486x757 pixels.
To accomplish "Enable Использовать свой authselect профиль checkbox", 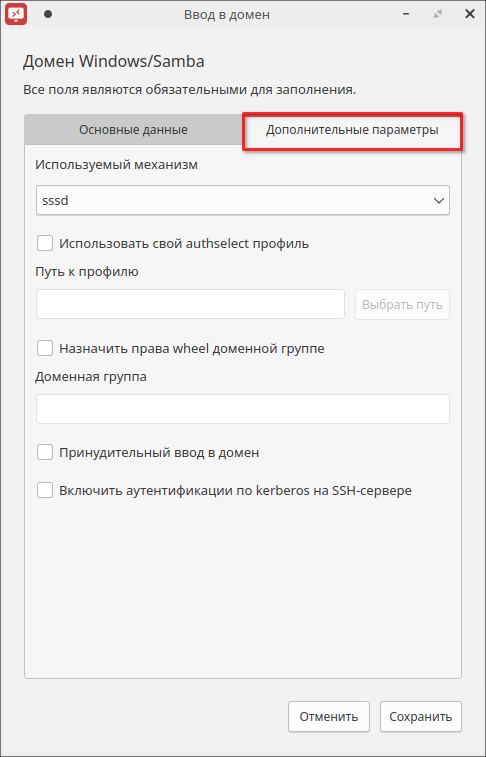I will 45,243.
